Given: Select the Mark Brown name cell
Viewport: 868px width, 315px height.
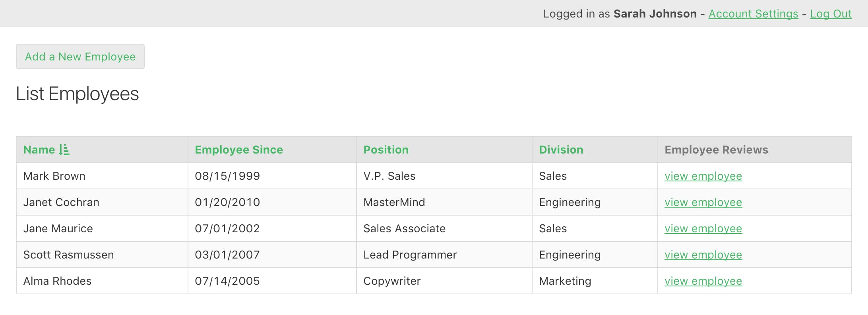Looking at the screenshot, I should [x=102, y=176].
